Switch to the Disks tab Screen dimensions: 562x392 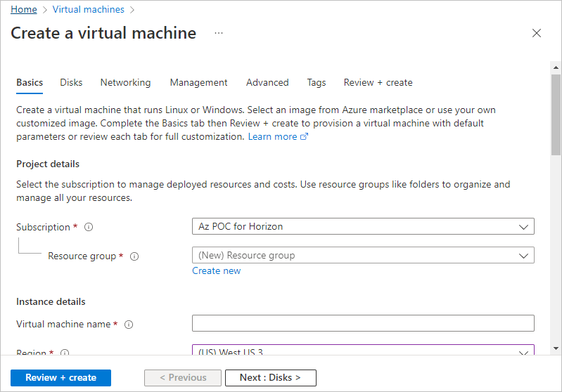[71, 83]
